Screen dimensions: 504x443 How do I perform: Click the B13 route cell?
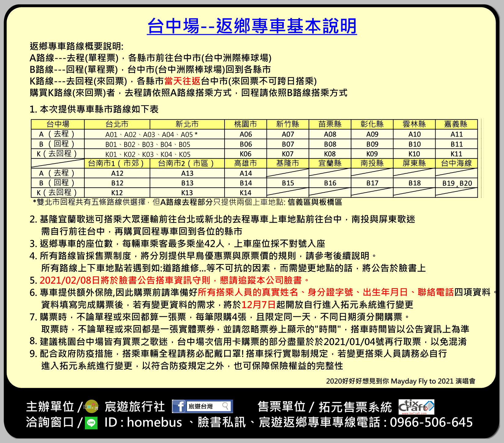coord(187,183)
